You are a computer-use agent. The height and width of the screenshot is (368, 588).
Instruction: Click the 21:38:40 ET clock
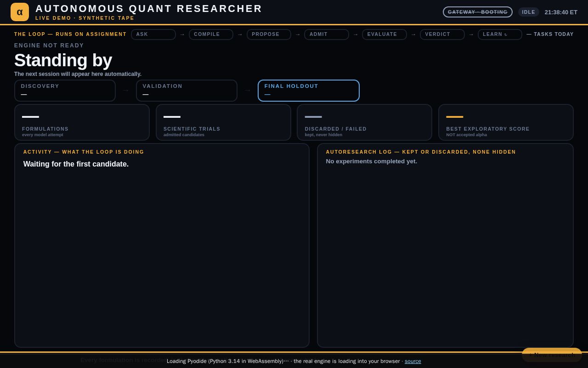click(561, 12)
